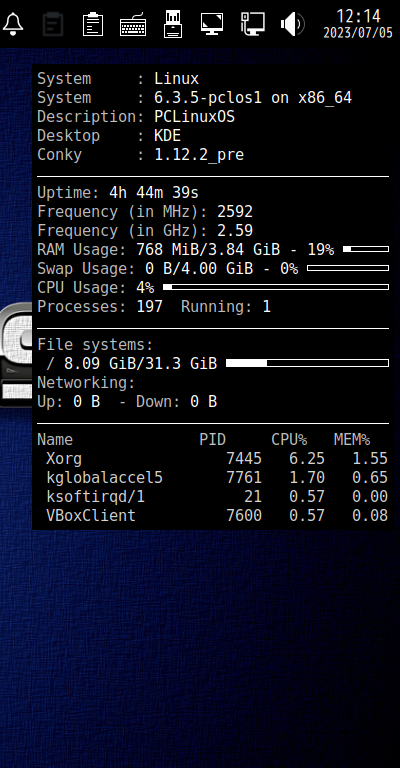The width and height of the screenshot is (400, 768).
Task: Click the Swap Usage progress bar
Action: 348,268
